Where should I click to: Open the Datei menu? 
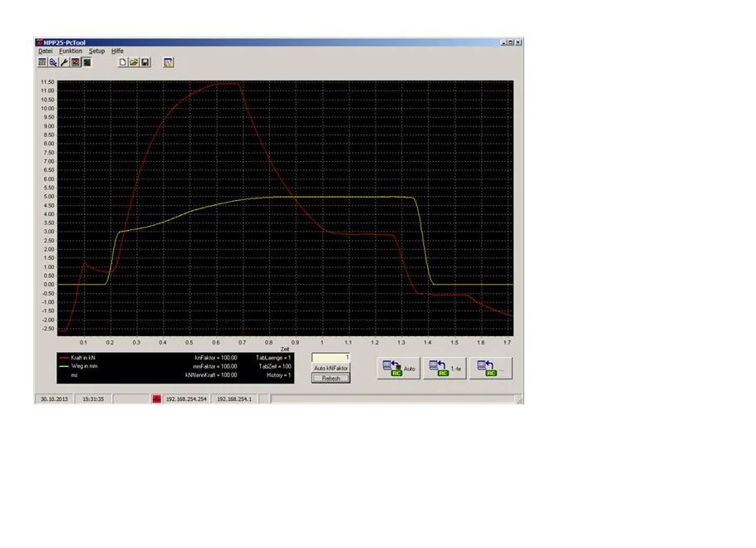click(x=46, y=51)
